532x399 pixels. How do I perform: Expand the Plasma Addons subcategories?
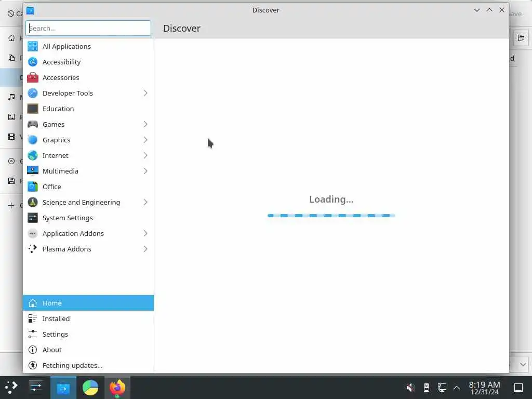(x=145, y=249)
